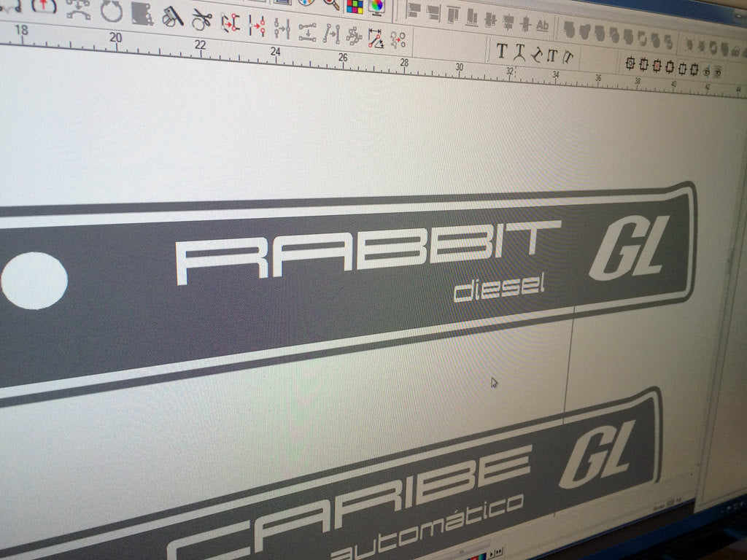Click the last-page double-arrow button
The image size is (747, 560).
pos(499,551)
